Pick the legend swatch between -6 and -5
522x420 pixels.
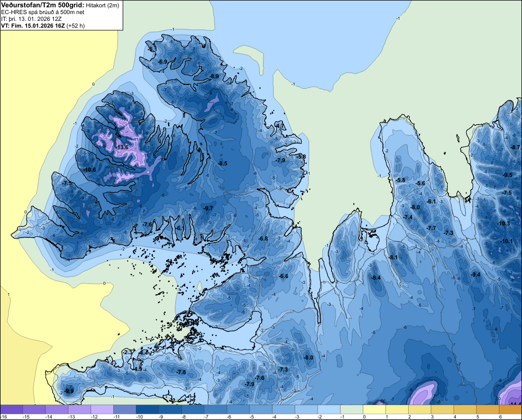239,410
